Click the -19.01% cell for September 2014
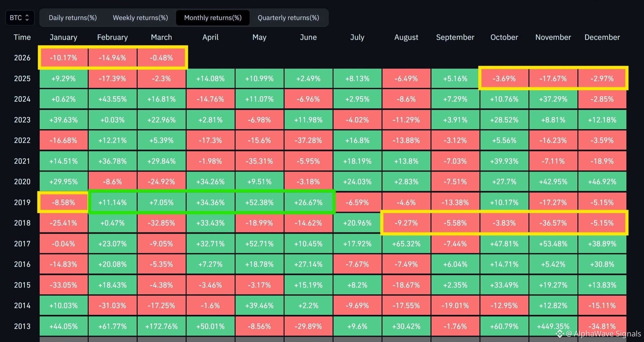This screenshot has height=342, width=644. click(x=455, y=306)
